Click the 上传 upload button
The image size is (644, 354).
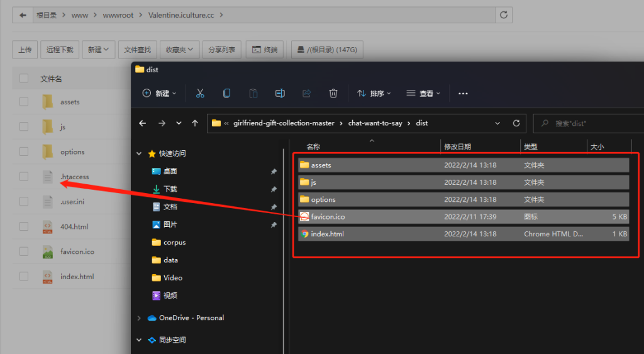coord(25,50)
